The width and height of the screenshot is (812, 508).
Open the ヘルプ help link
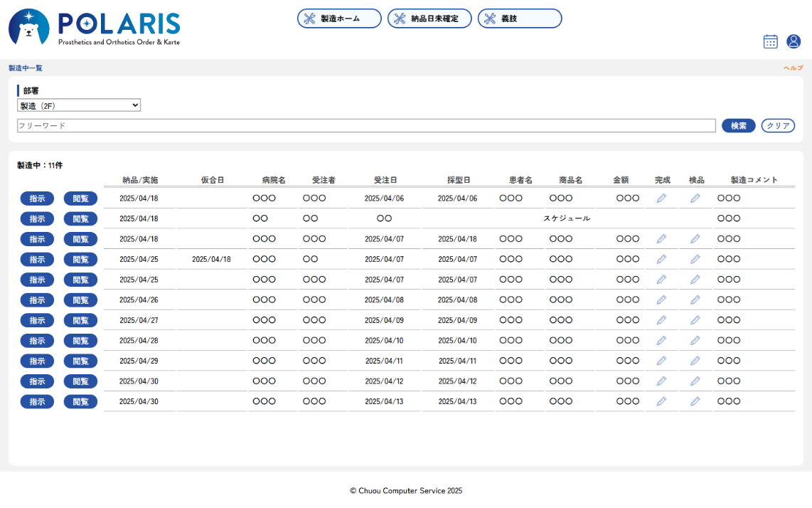point(793,68)
